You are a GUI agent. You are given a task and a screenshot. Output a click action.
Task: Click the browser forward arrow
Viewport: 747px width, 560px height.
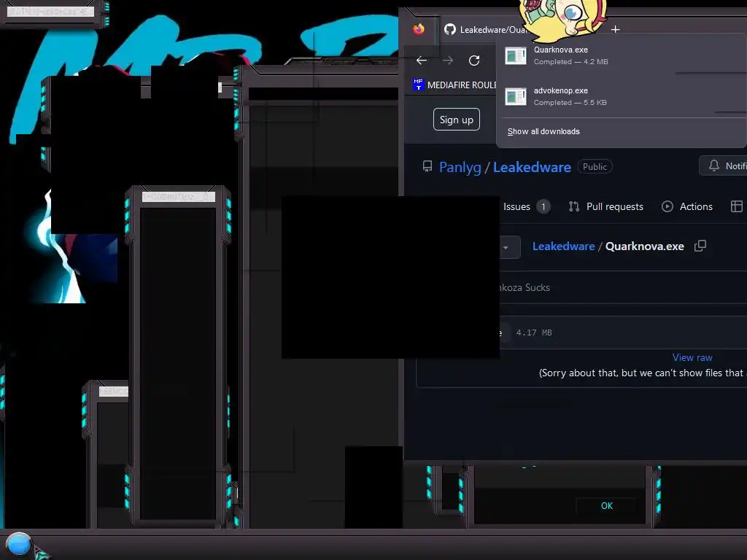(x=448, y=61)
